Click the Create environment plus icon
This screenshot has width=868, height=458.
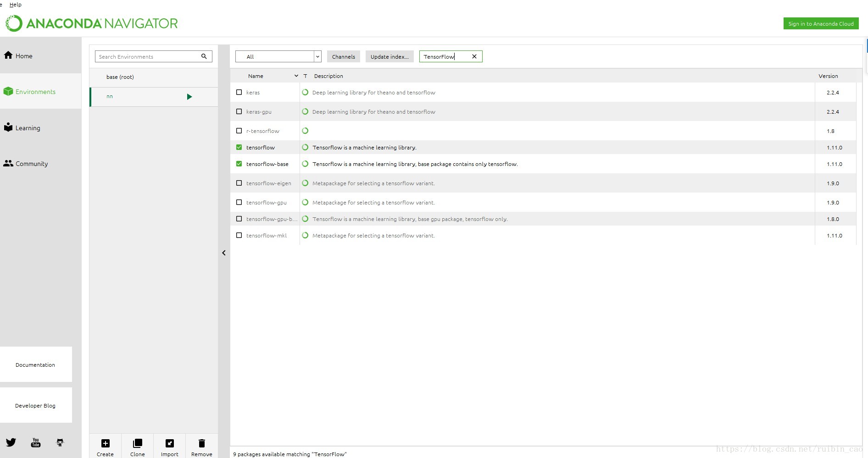pos(106,443)
